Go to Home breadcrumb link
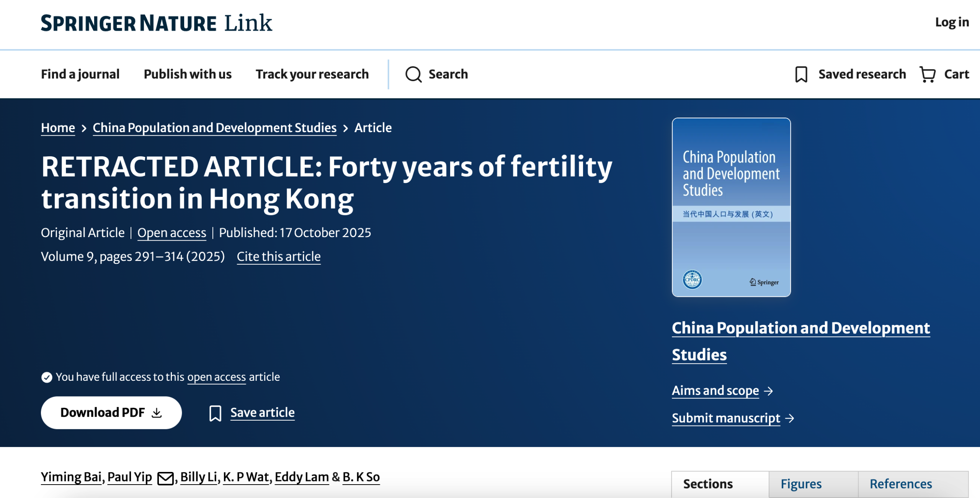The height and width of the screenshot is (498, 980). (58, 128)
